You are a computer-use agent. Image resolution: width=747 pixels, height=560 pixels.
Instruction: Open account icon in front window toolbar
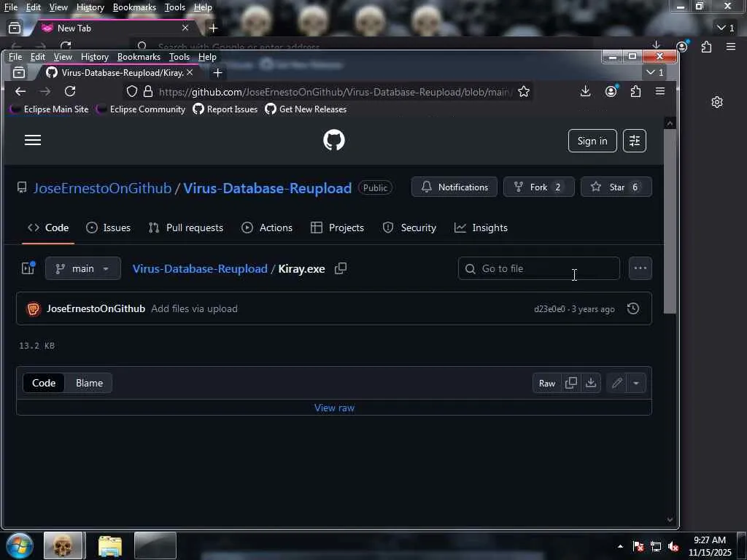(611, 91)
